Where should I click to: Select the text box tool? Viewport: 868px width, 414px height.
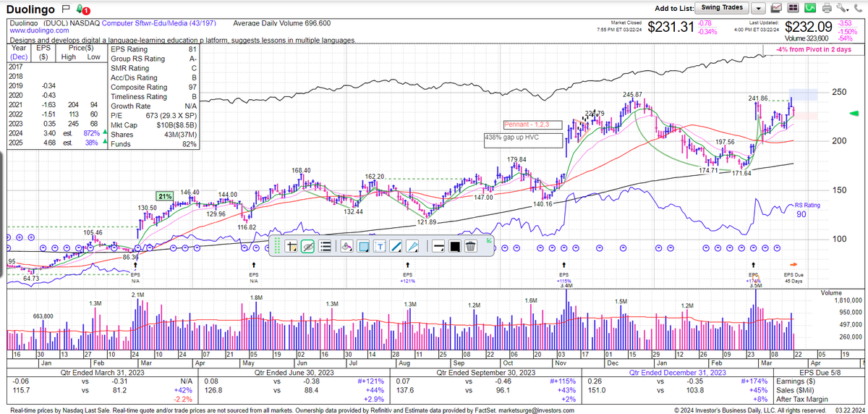pos(380,246)
